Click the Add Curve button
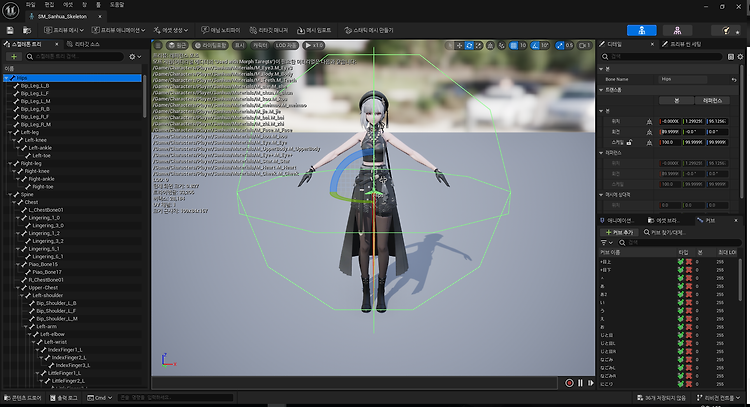 coord(619,232)
